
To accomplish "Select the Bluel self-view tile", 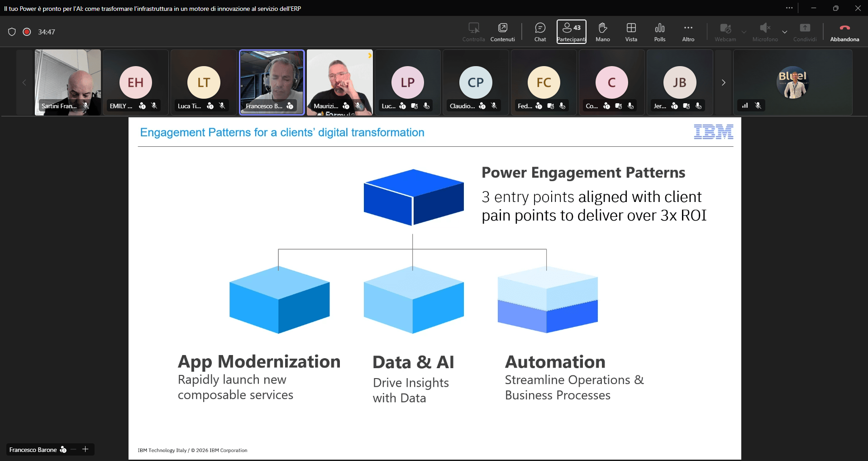I will point(793,82).
